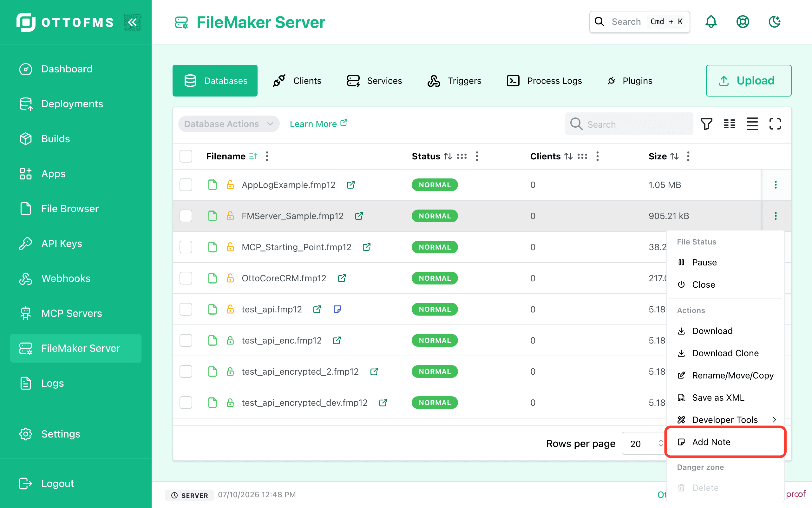Select all databases with header checkbox

click(186, 156)
